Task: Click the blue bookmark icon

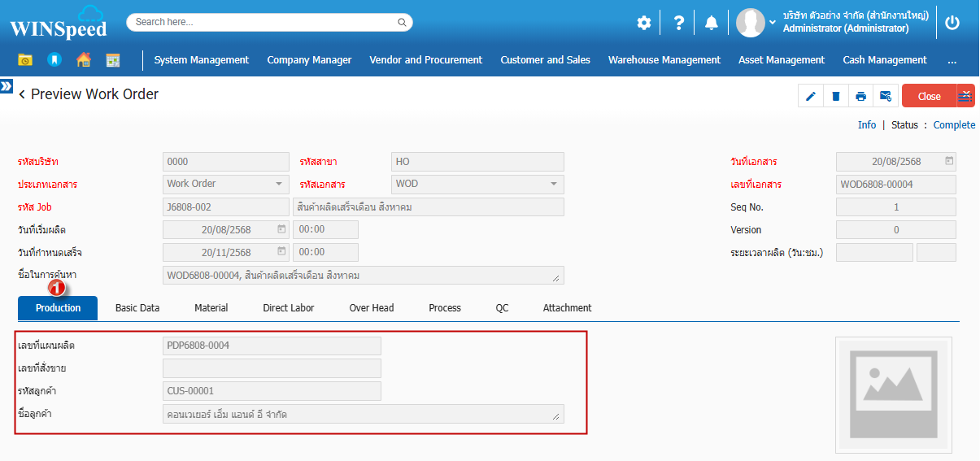Action: (x=54, y=59)
